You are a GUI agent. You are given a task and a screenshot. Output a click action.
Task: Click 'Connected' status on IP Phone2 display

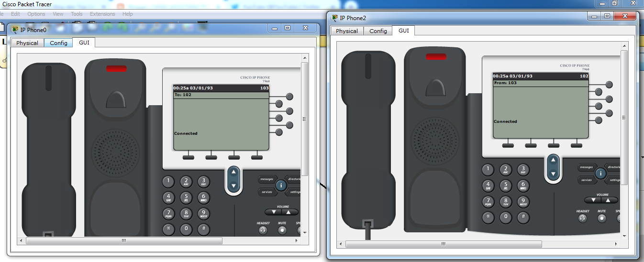[505, 121]
